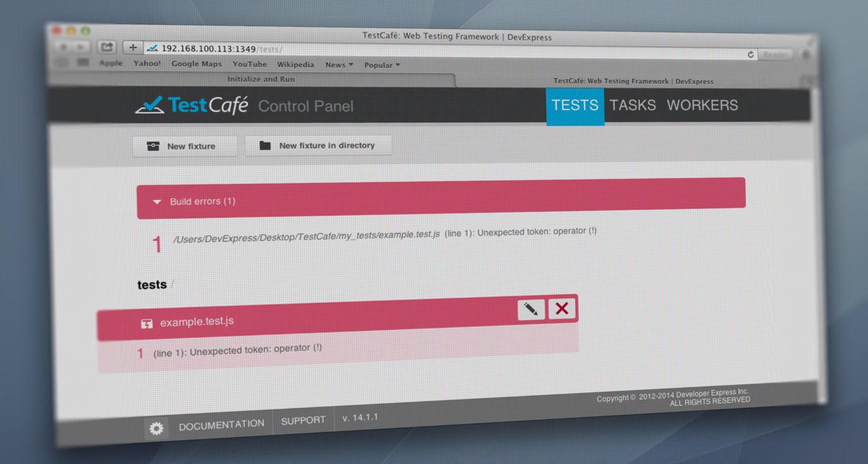The width and height of the screenshot is (868, 464).
Task: Click the example.test.js file path in build errors
Action: (306, 235)
